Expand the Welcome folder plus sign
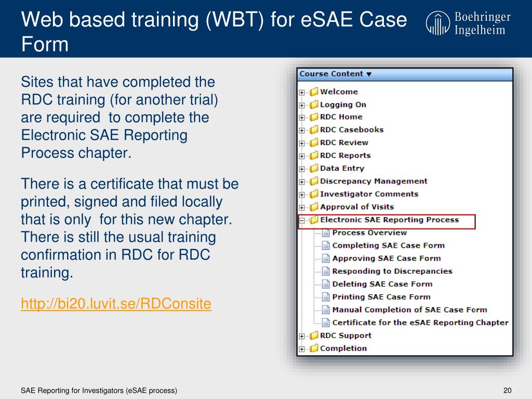Screen dimensions: 532x399 pos(302,92)
